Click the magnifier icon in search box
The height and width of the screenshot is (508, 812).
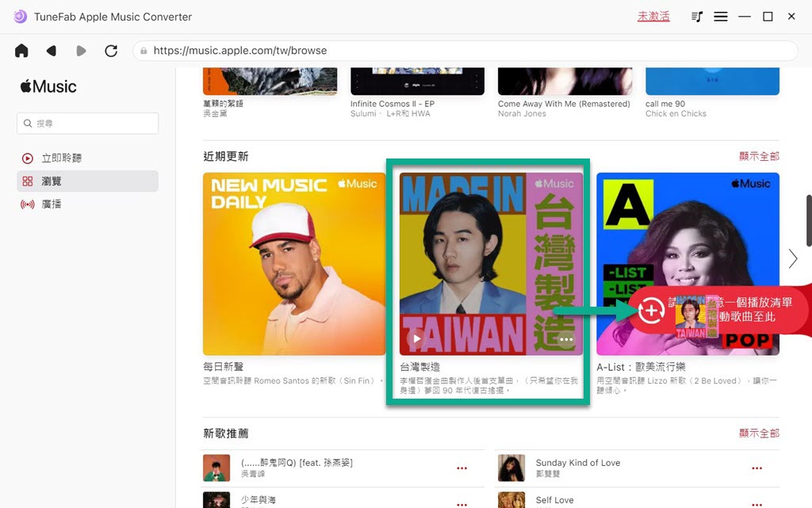point(28,123)
